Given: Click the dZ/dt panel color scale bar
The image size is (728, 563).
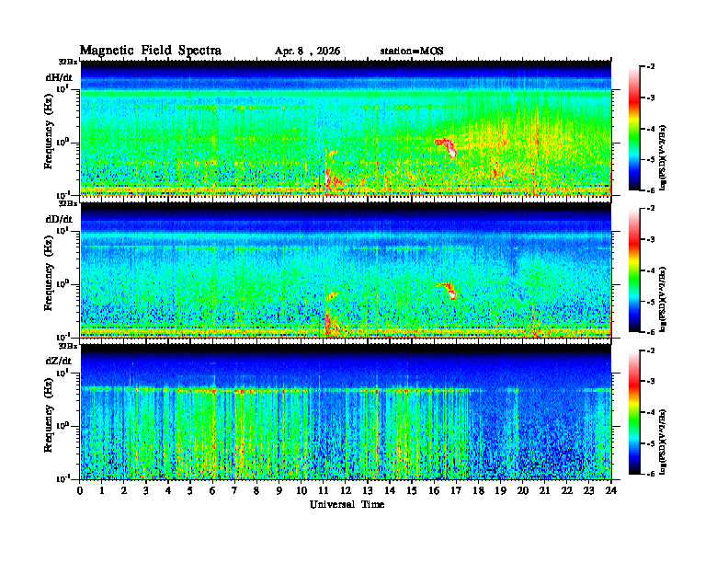Looking at the screenshot, I should click(x=634, y=412).
